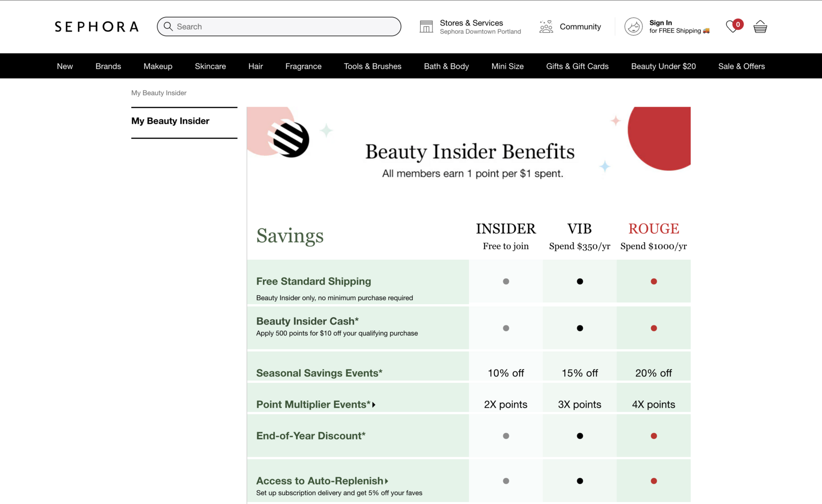Click the Community people icon

(546, 26)
